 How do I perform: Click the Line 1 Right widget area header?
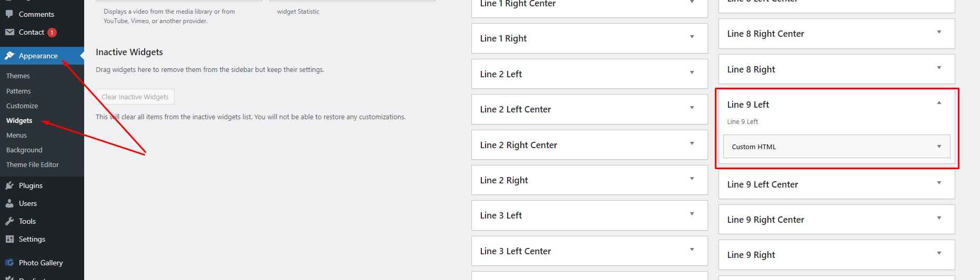coord(589,38)
